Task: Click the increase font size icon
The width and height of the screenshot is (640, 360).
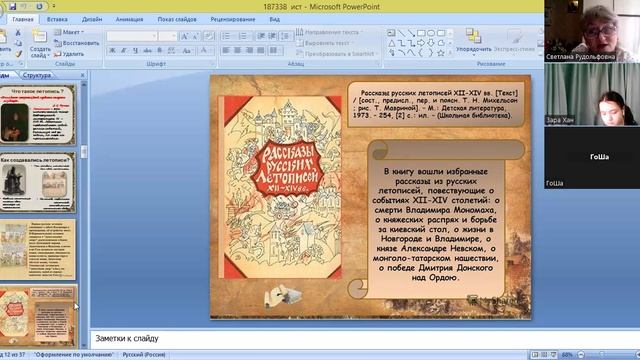Action: pyautogui.click(x=184, y=36)
